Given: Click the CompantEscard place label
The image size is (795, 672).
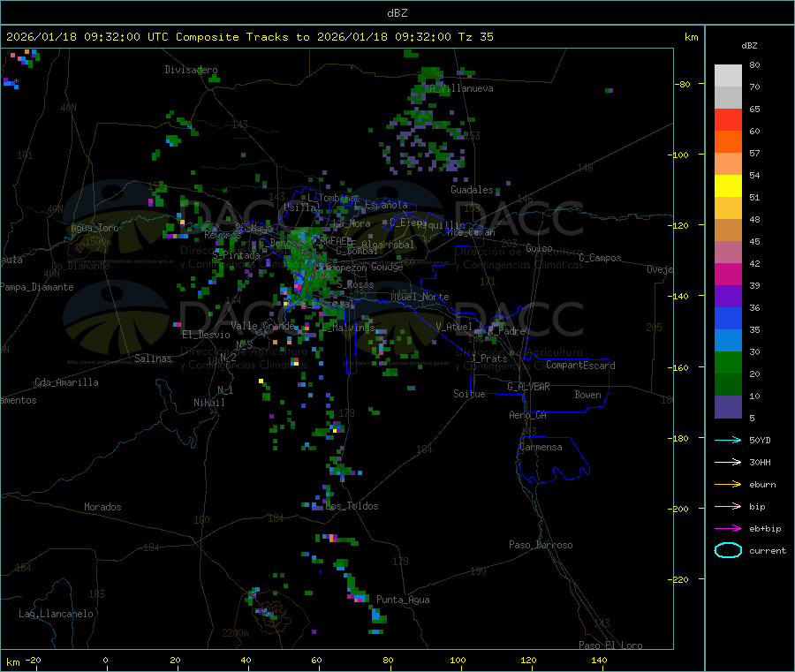Looking at the screenshot, I should (x=581, y=366).
